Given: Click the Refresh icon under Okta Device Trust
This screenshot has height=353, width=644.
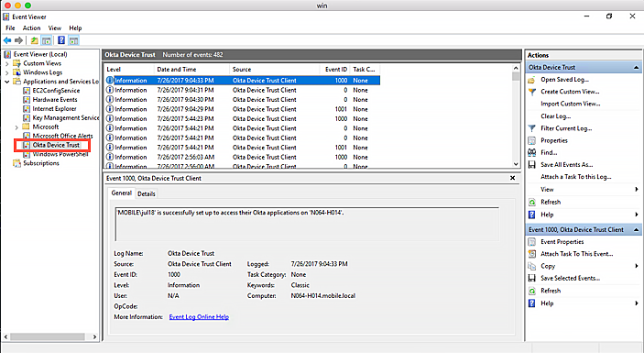Looking at the screenshot, I should pos(532,202).
